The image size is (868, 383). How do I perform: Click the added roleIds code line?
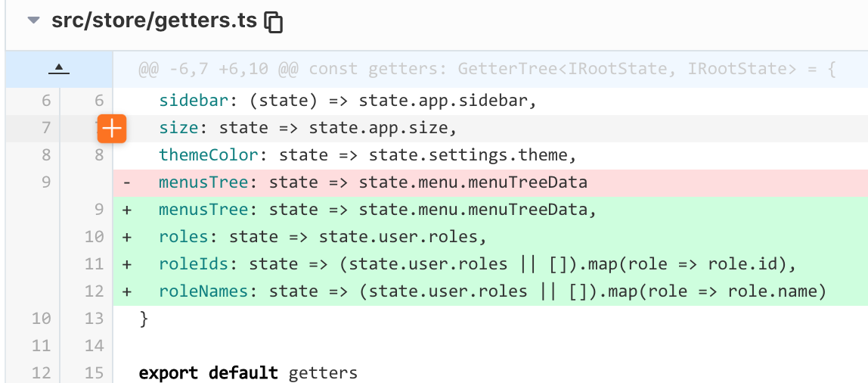click(x=478, y=264)
